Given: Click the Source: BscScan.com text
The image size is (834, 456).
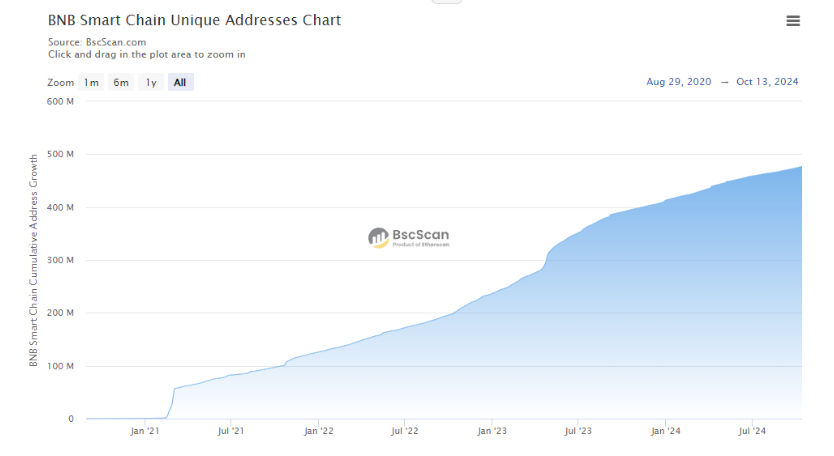Looking at the screenshot, I should click(97, 42).
